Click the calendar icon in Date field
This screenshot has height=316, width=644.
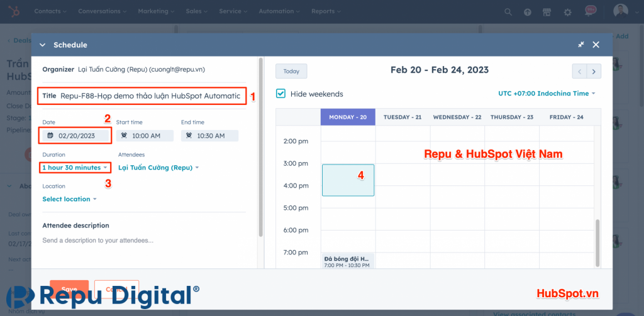50,136
